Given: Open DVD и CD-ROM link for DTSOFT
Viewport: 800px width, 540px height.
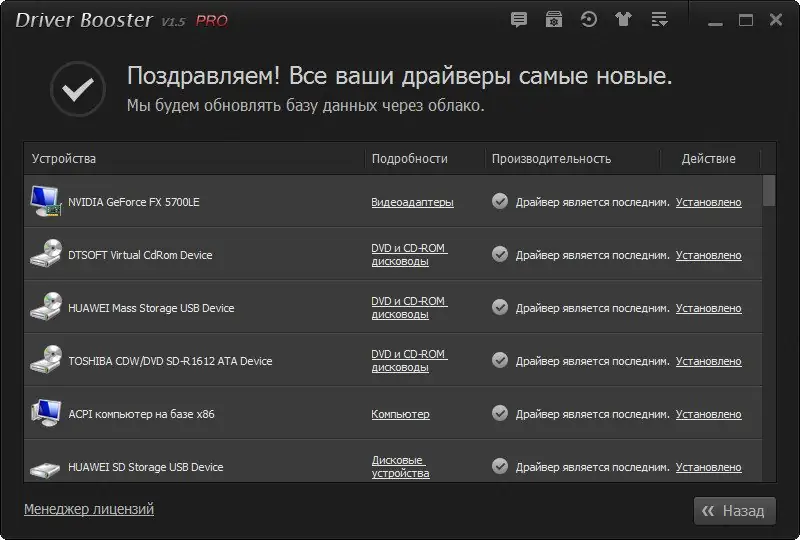Looking at the screenshot, I should point(409,255).
